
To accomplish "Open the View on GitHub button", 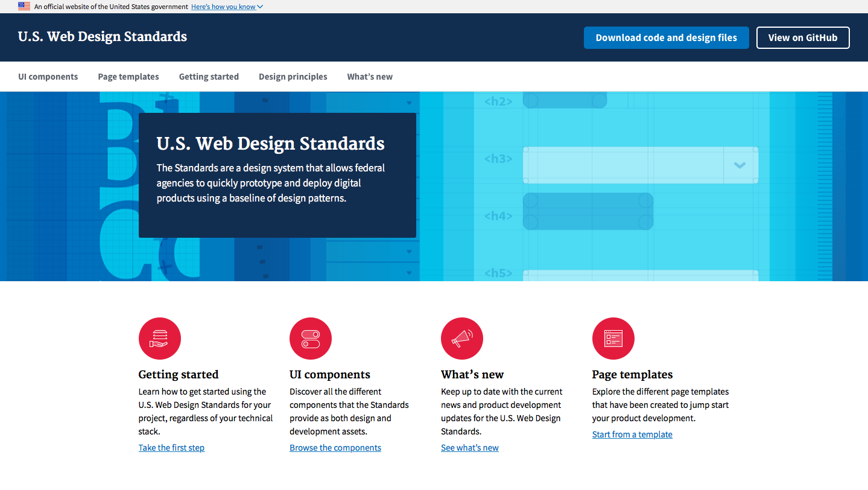I will pyautogui.click(x=803, y=37).
